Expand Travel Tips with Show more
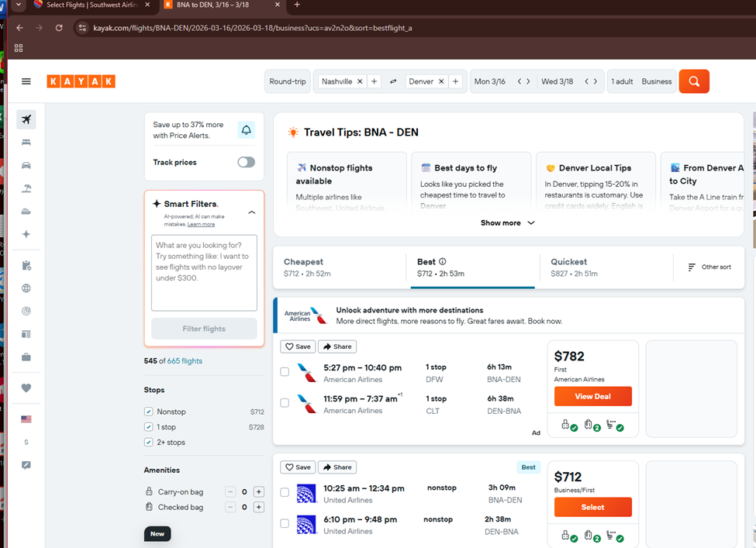This screenshot has width=756, height=548. click(x=507, y=222)
